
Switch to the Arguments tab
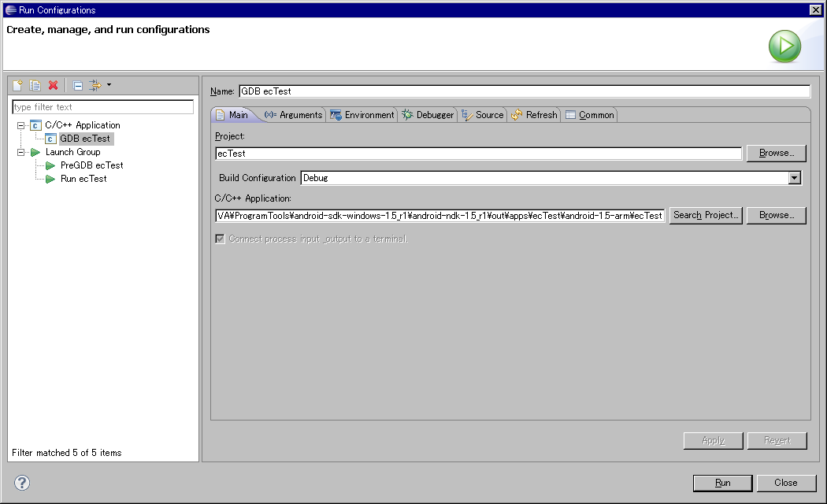(x=293, y=115)
